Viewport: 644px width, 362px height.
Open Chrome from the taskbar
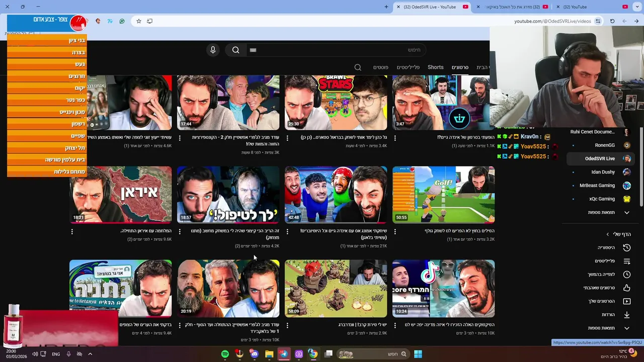(x=313, y=354)
